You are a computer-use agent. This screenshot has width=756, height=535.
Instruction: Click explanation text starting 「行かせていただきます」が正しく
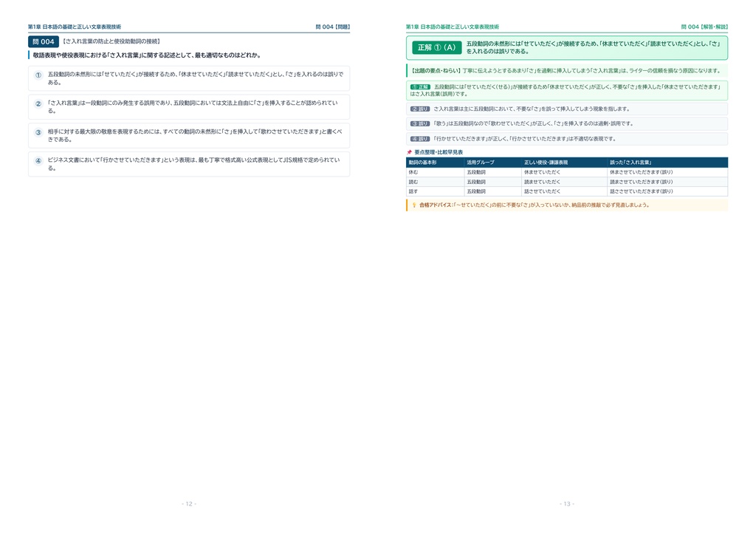(525, 139)
